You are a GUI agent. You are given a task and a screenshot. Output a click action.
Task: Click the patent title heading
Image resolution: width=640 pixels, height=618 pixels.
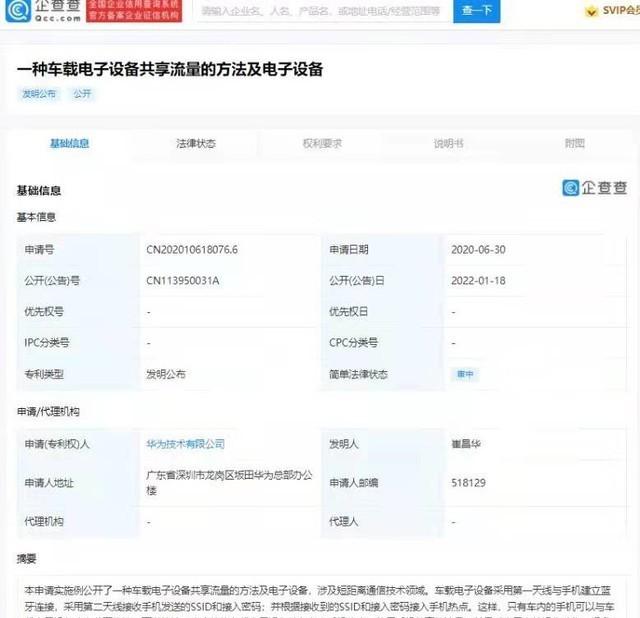pos(170,69)
